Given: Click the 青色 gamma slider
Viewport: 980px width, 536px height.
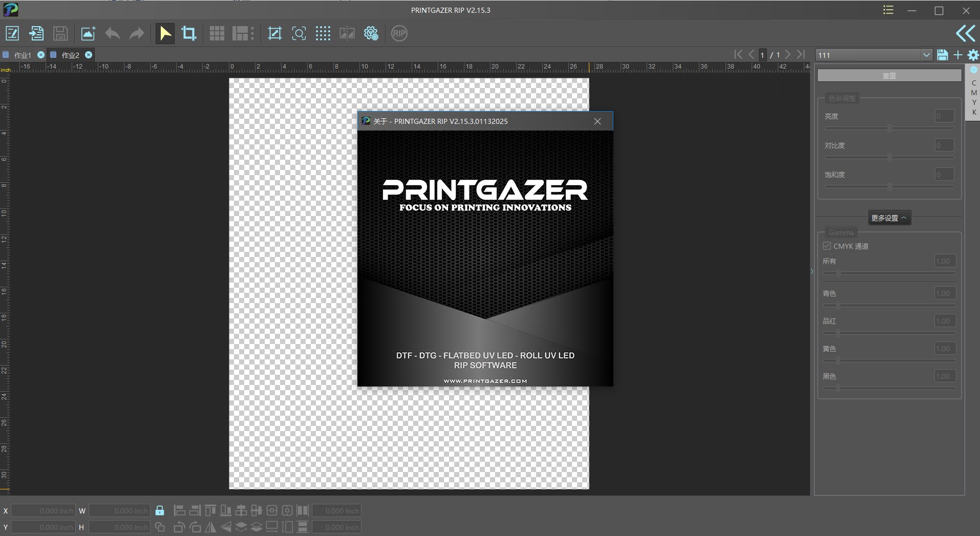Looking at the screenshot, I should pyautogui.click(x=889, y=306).
